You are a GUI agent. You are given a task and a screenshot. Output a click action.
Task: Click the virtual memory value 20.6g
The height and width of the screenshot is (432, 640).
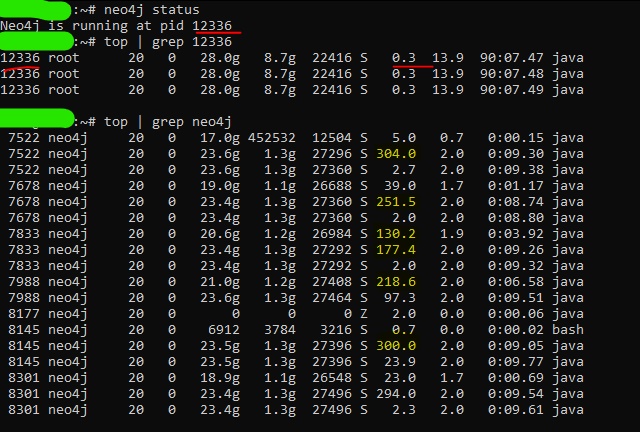click(220, 234)
